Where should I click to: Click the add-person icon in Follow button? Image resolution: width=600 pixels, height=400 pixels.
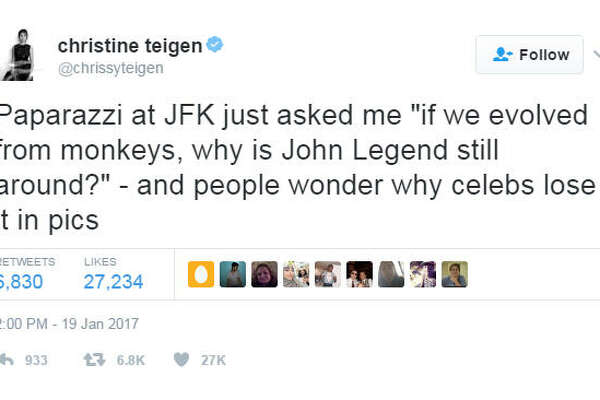point(500,55)
